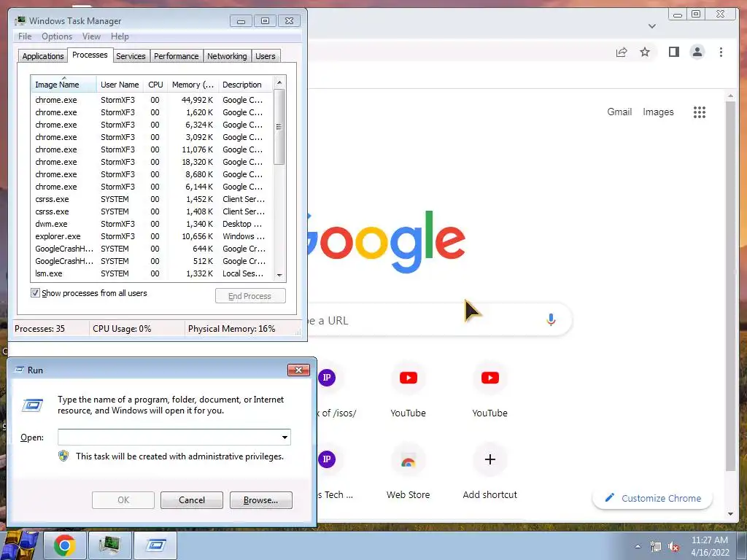
Task: Switch to the Applications tab
Action: (x=43, y=56)
